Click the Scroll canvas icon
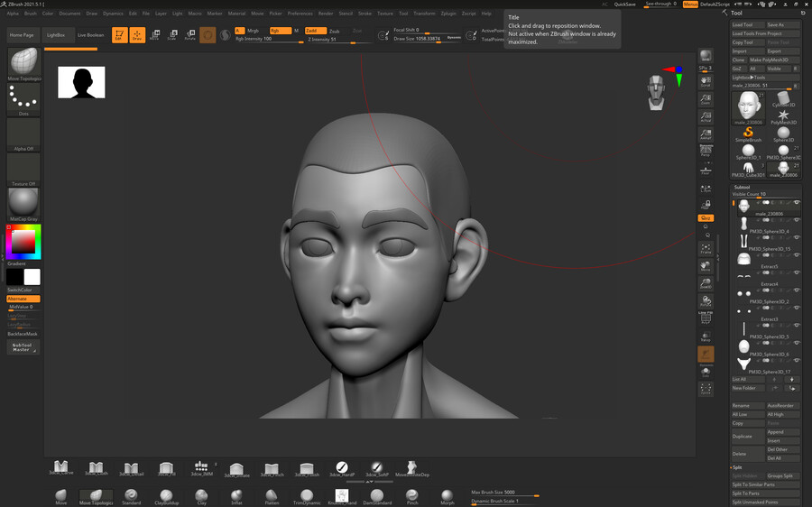 coord(706,81)
